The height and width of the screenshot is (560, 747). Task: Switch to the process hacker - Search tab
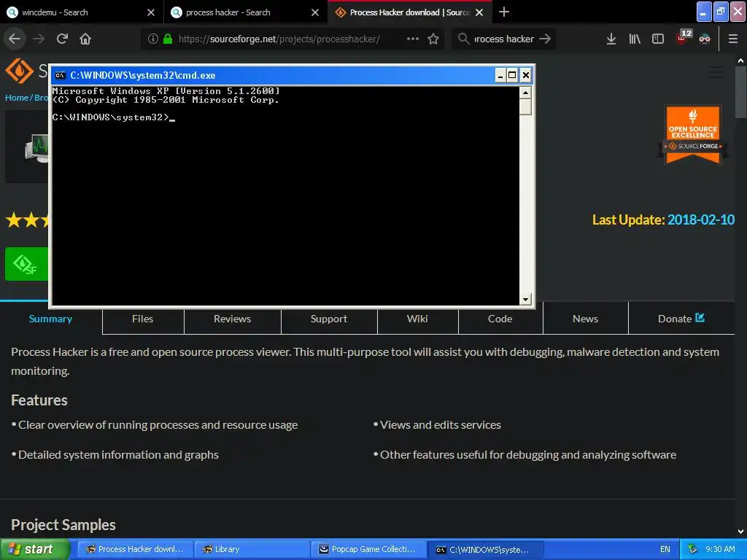tap(245, 12)
